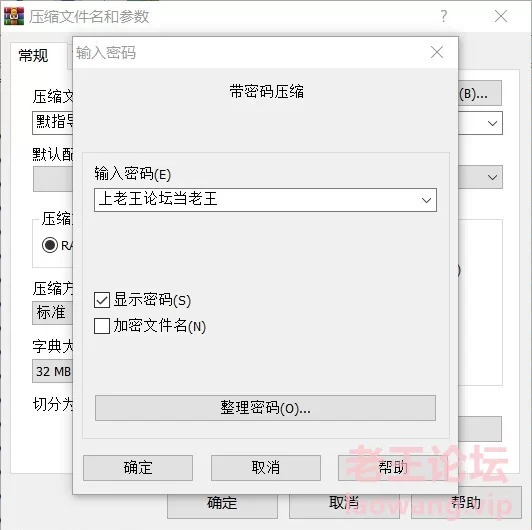The width and height of the screenshot is (532, 530).
Task: Close the 输入密码 password dialog
Action: (437, 52)
